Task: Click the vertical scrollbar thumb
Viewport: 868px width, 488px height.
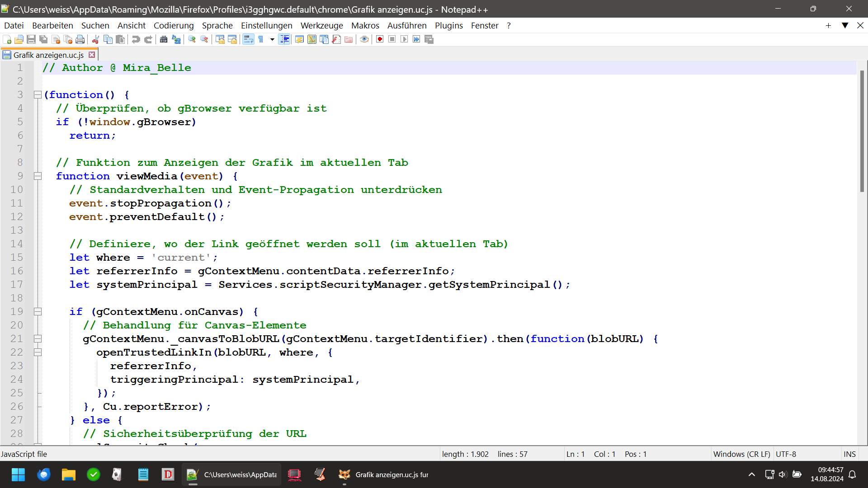Action: point(862,131)
